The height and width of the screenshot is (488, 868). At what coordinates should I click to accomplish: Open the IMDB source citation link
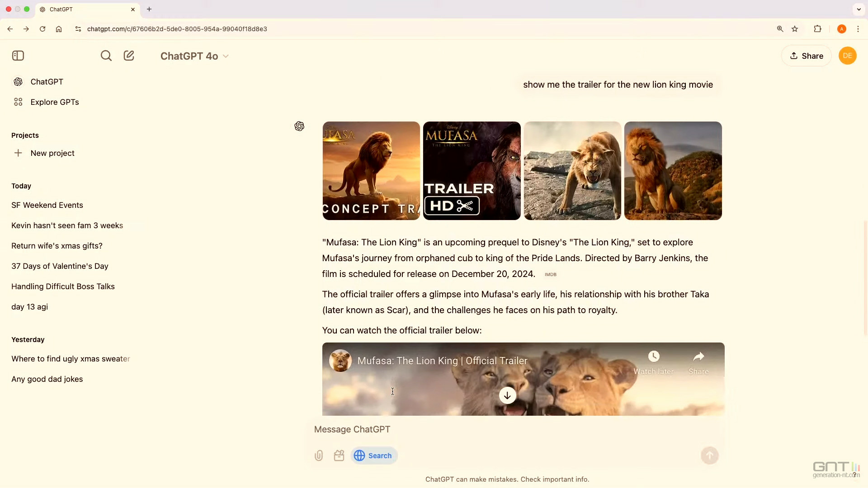(550, 274)
